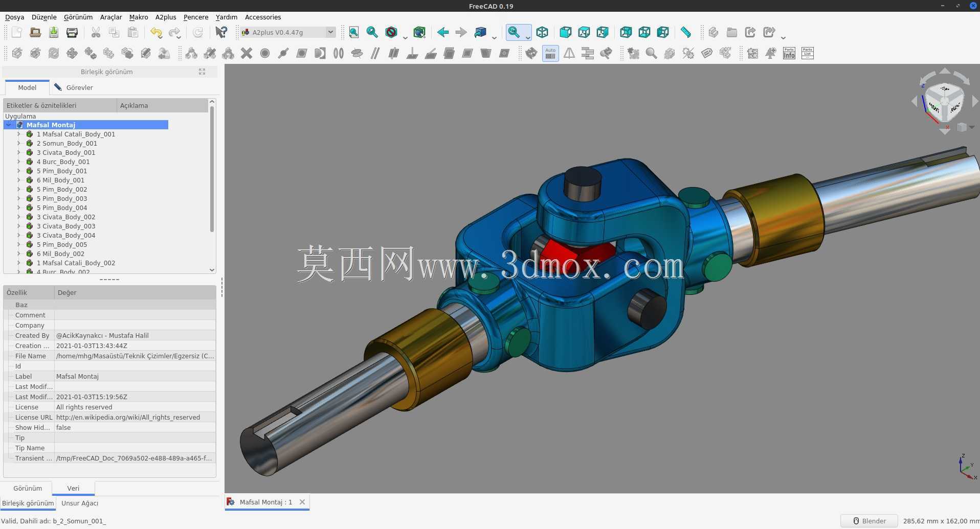Click the scroll down arrow of the model tree

[212, 270]
